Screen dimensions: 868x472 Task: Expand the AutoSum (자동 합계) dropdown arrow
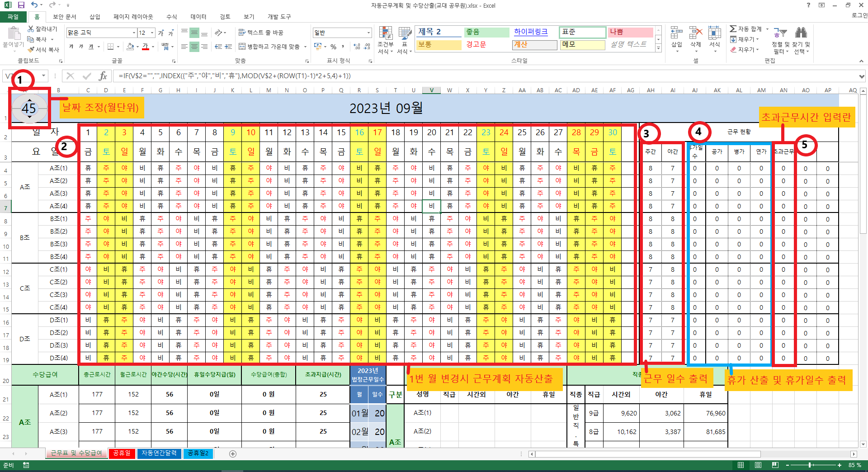tap(767, 29)
